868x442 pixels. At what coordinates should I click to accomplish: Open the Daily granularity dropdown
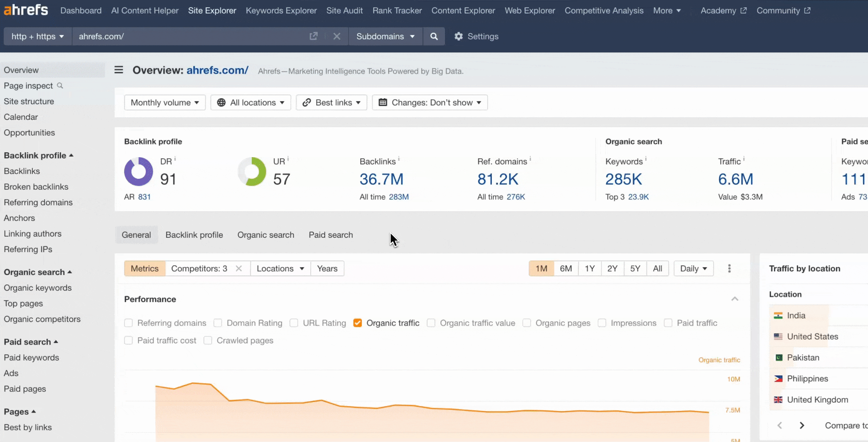pos(693,268)
